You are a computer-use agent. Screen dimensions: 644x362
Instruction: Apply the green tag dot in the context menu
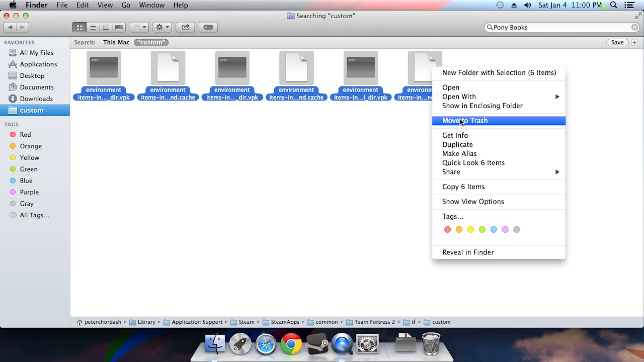482,230
